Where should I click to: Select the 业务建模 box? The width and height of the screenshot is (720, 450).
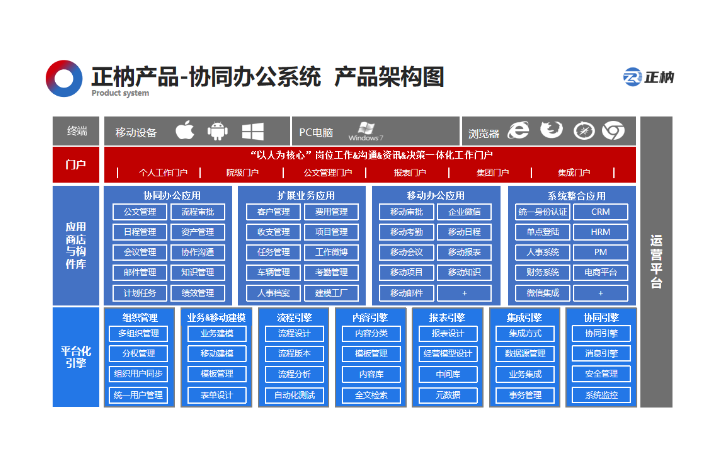217,333
